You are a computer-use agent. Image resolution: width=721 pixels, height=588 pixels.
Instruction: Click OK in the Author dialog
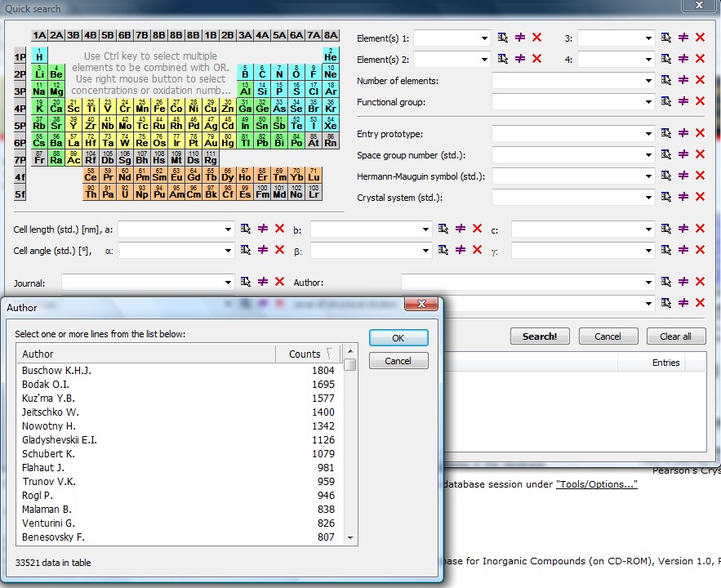pos(398,337)
